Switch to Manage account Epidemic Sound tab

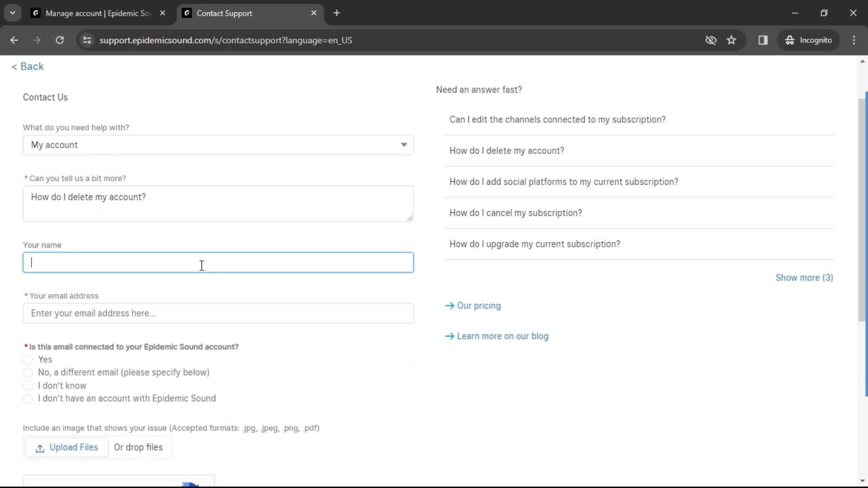[x=99, y=13]
